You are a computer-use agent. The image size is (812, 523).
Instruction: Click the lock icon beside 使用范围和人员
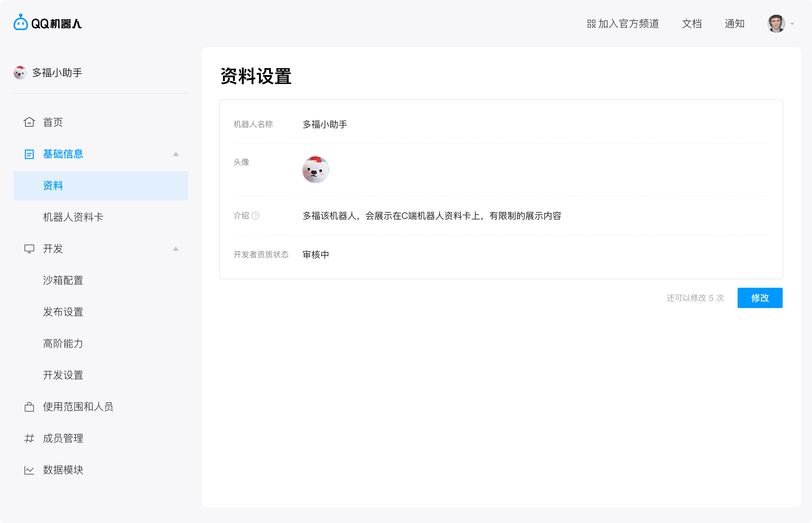pyautogui.click(x=30, y=406)
